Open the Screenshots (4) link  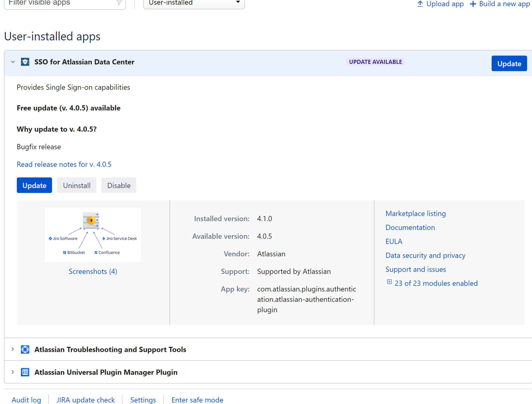click(x=93, y=271)
